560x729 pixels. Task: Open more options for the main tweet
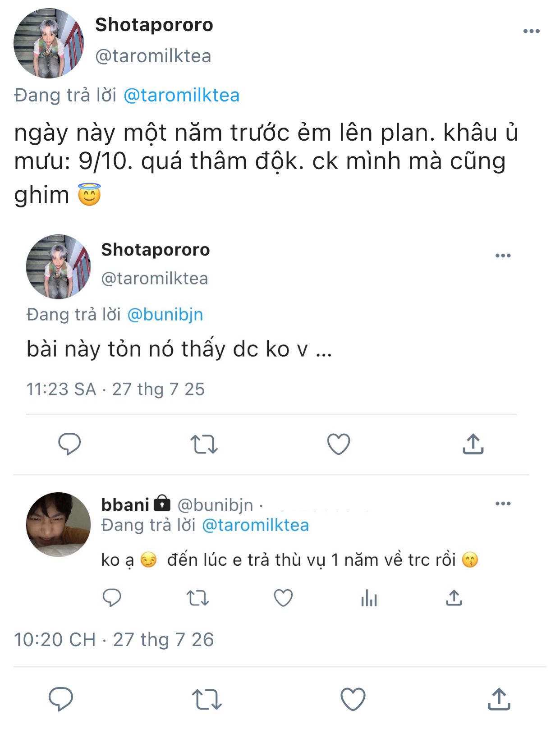point(531,32)
